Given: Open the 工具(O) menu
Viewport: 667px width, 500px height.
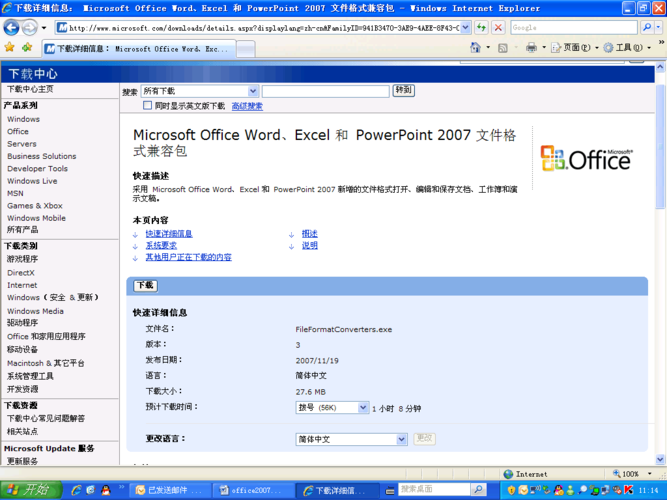Looking at the screenshot, I should [x=628, y=47].
